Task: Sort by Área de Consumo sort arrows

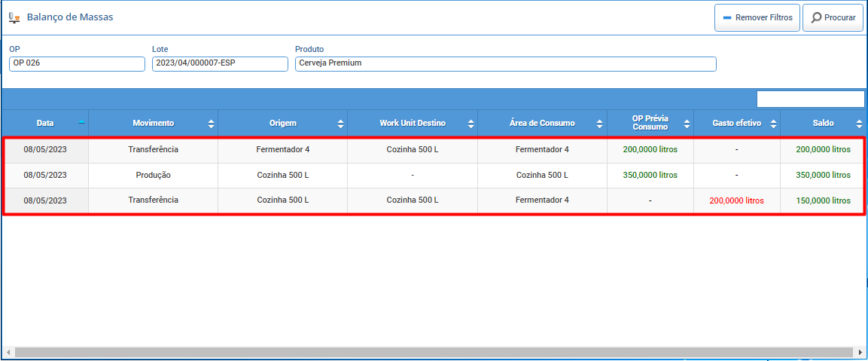Action: point(600,123)
